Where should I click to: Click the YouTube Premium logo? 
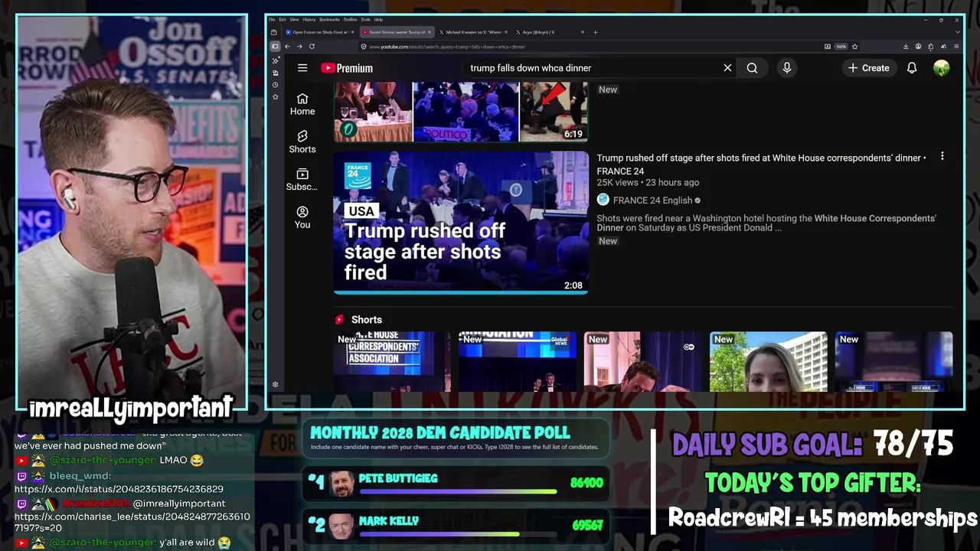tap(347, 68)
